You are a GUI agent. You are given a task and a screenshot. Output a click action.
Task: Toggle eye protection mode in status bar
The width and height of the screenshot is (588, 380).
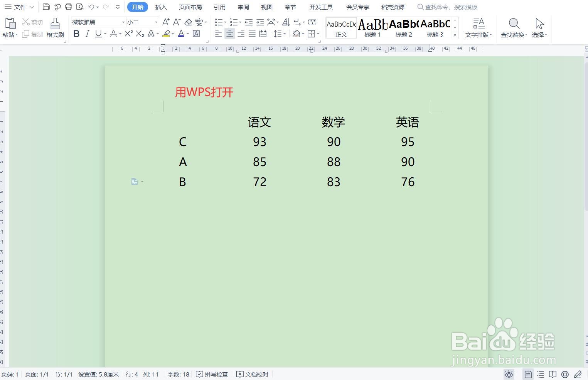pos(509,374)
